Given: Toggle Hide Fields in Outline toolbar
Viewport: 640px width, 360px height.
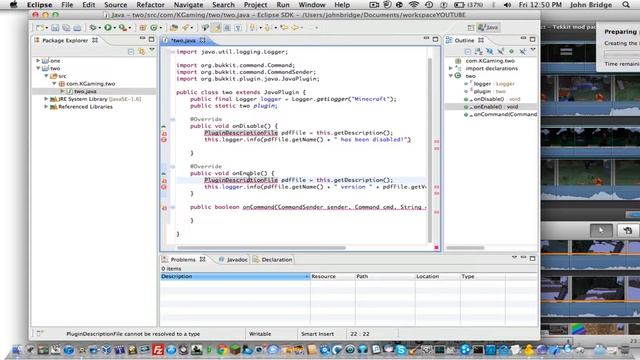Looking at the screenshot, I should (489, 51).
